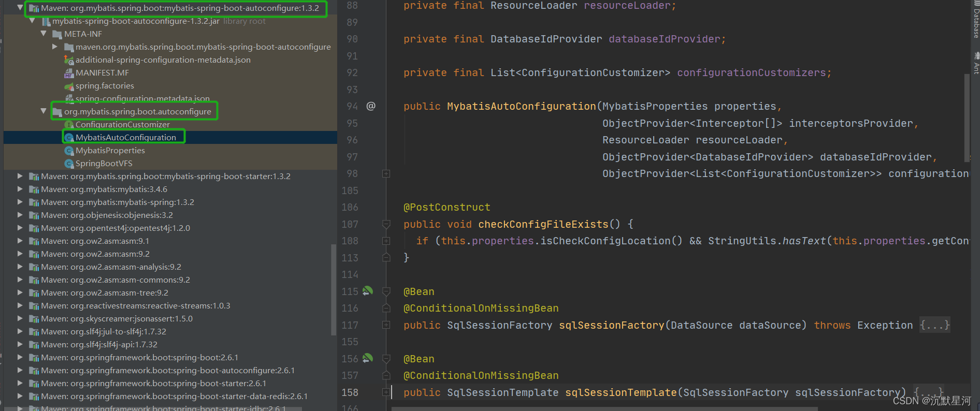Select Maven org.ow2.asm:asm-analysis:9.2 entry
Screen dimensions: 980x411
coord(111,267)
